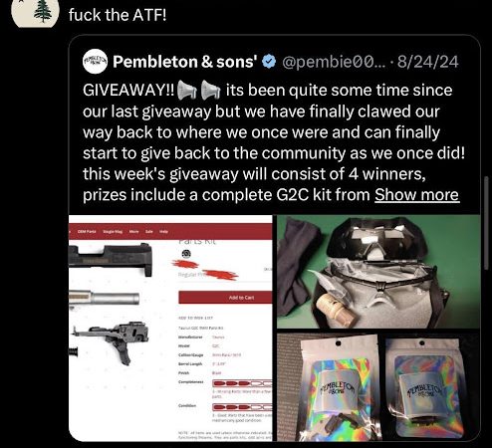The height and width of the screenshot is (448, 492).
Task: Open the pine tree profile avatar
Action: 35,12
